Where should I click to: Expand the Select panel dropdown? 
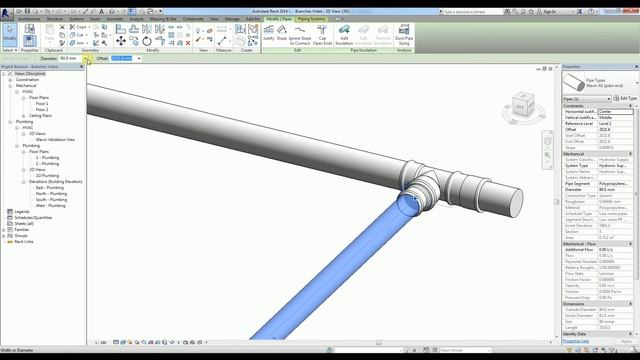pyautogui.click(x=10, y=50)
